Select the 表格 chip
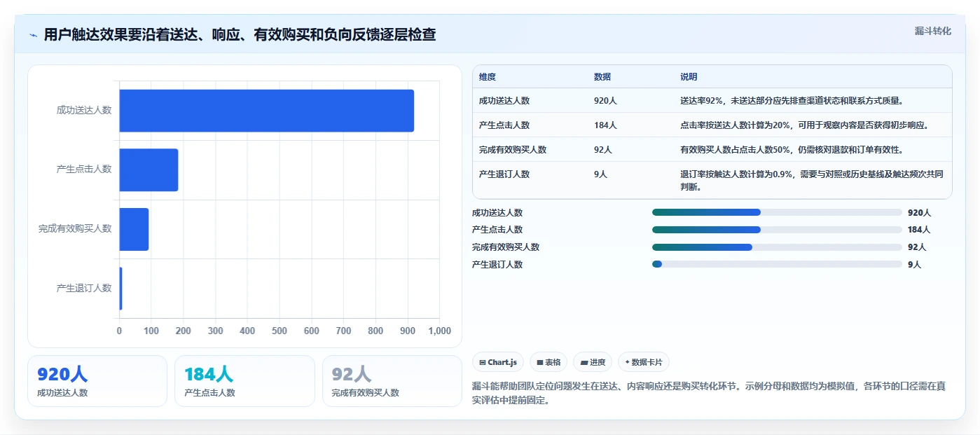980x435 pixels. tap(548, 362)
